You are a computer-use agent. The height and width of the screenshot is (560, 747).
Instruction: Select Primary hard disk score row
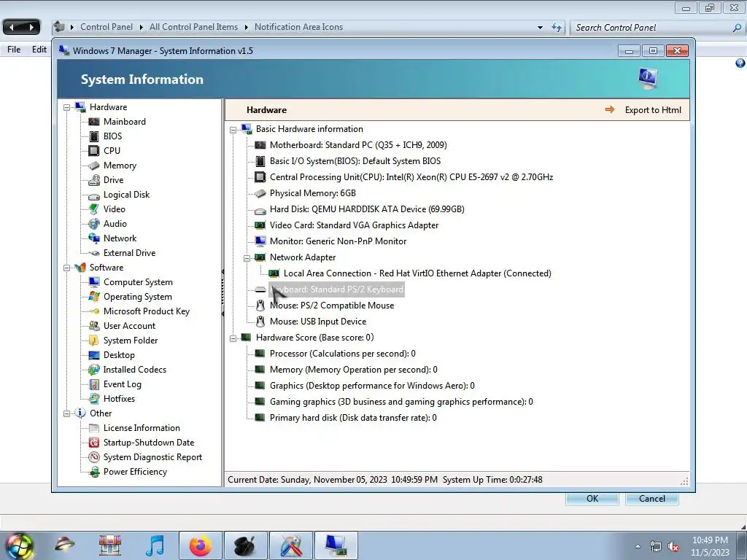353,418
